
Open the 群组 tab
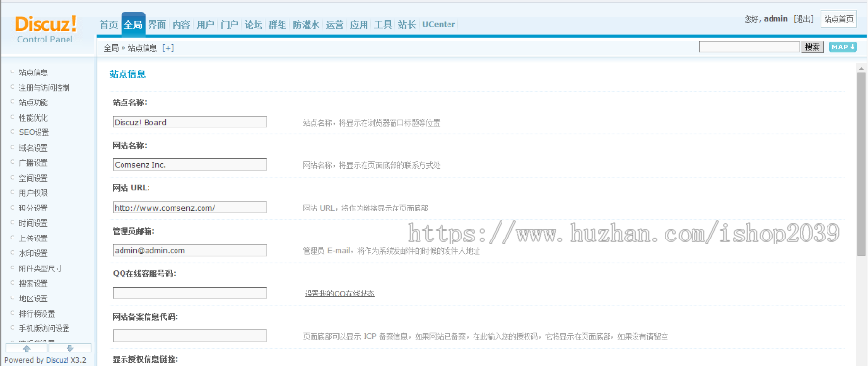278,24
